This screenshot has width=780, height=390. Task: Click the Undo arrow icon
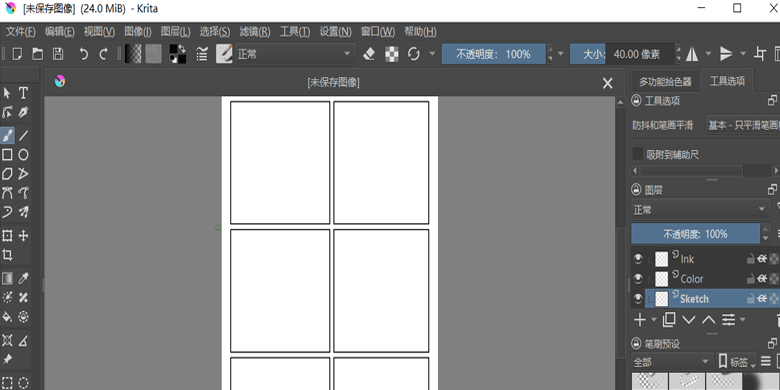(84, 54)
